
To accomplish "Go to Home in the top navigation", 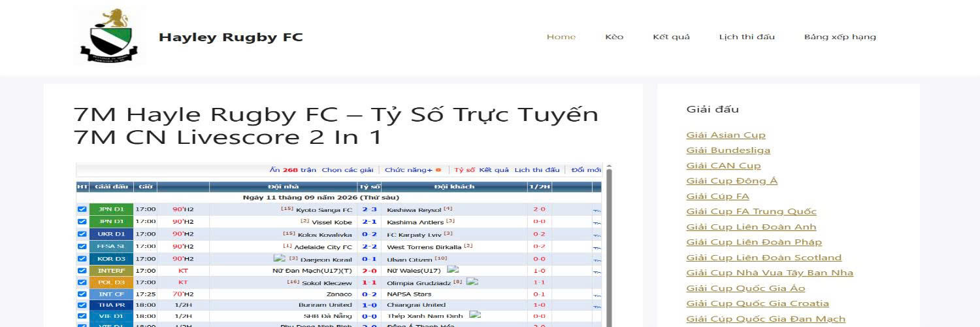I will [561, 37].
